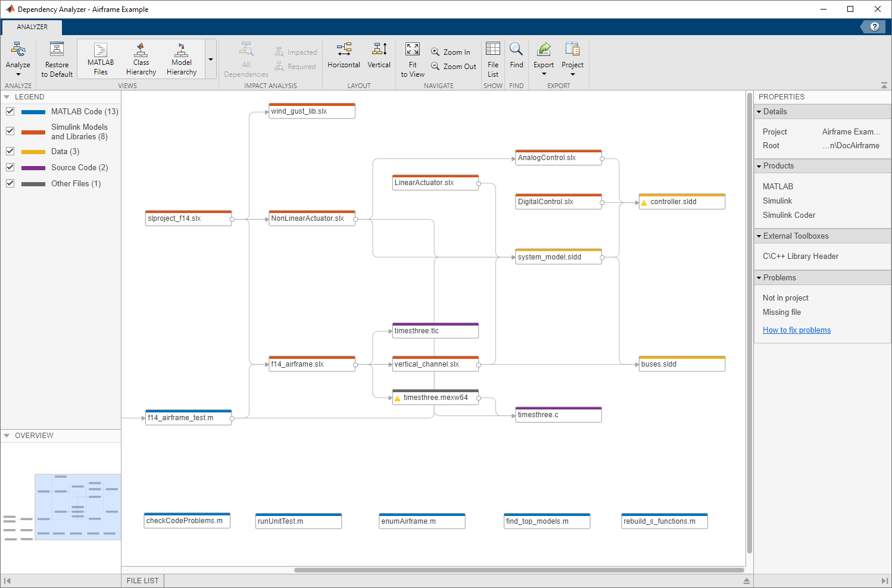Select the vertical_channel.slx node

pyautogui.click(x=435, y=364)
